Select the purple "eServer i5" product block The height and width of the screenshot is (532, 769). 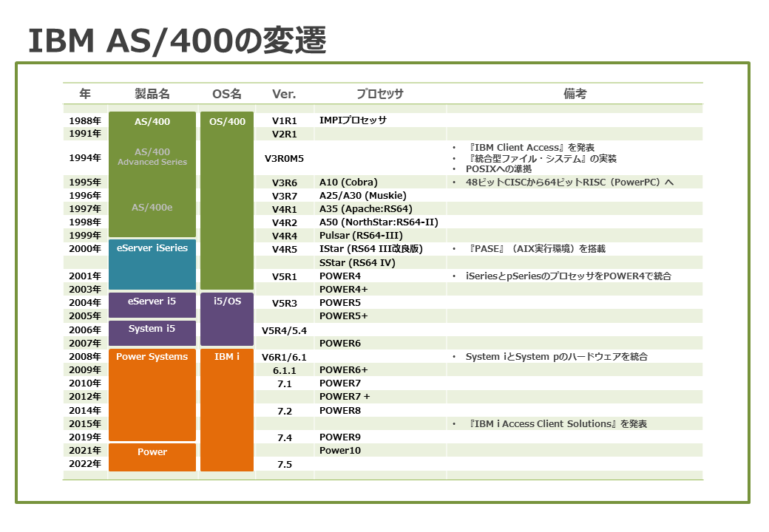point(152,304)
